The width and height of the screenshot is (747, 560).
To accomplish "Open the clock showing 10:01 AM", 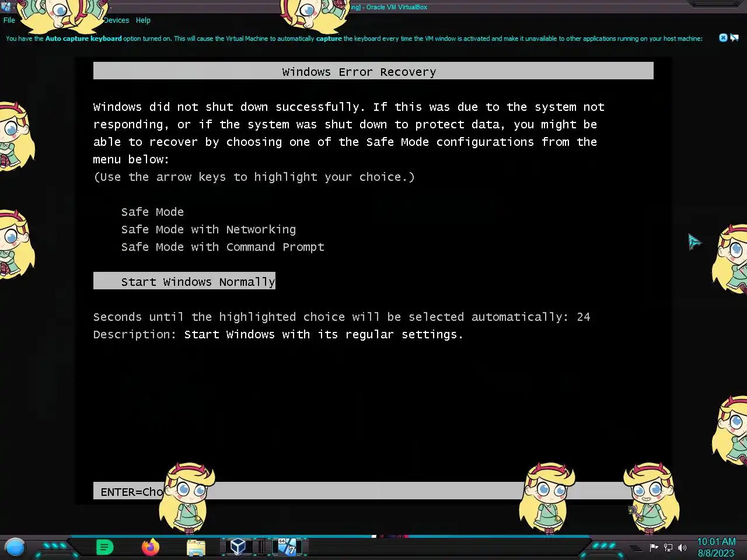I will pos(716,547).
